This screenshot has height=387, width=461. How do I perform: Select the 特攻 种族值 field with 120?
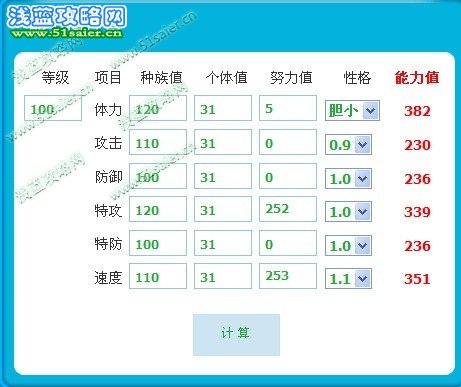click(158, 209)
